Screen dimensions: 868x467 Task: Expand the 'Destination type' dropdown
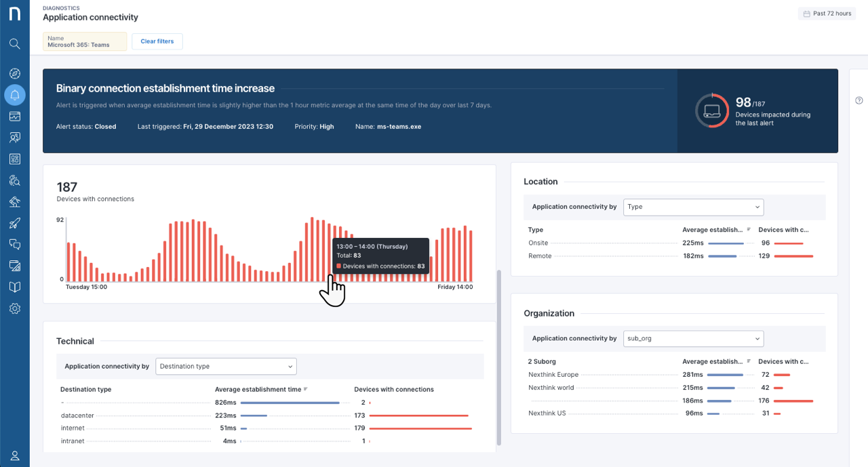point(226,366)
